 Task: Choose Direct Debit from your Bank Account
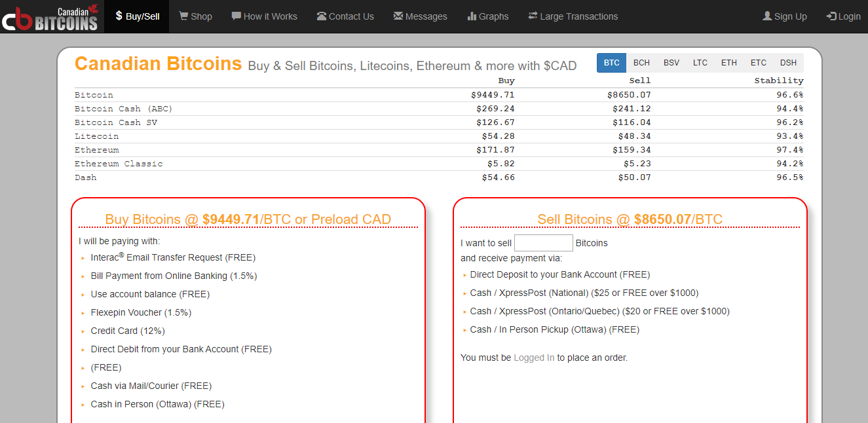point(181,349)
